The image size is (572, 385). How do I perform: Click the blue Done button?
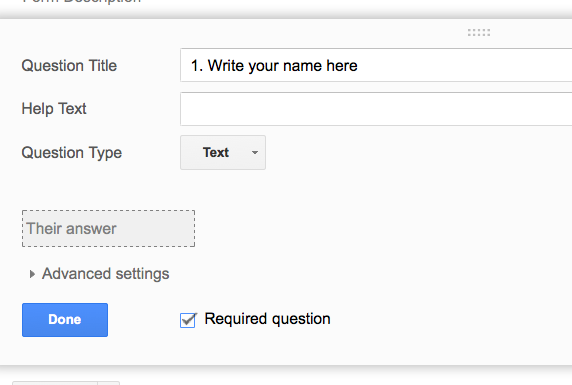click(x=65, y=320)
